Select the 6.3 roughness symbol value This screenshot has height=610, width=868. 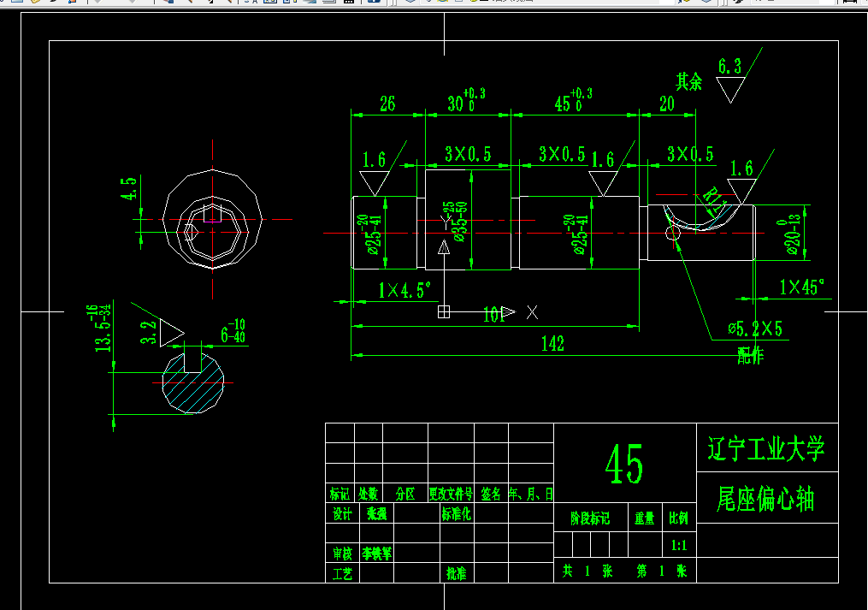point(729,67)
